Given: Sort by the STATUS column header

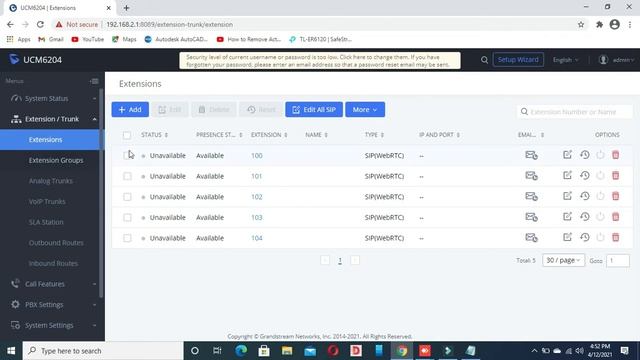Looking at the screenshot, I should [x=154, y=135].
